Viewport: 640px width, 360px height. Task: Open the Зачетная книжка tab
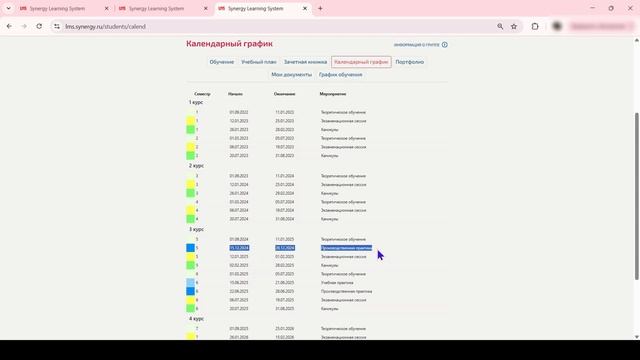tap(305, 62)
